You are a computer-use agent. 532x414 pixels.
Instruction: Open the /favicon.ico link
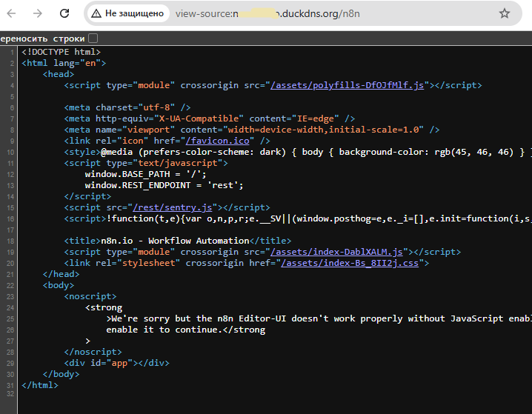pos(218,141)
